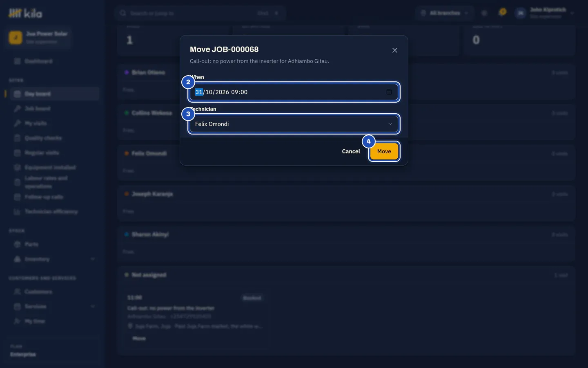Screen dimensions: 588x368
Task: Open the notifications bell
Action: pos(502,13)
